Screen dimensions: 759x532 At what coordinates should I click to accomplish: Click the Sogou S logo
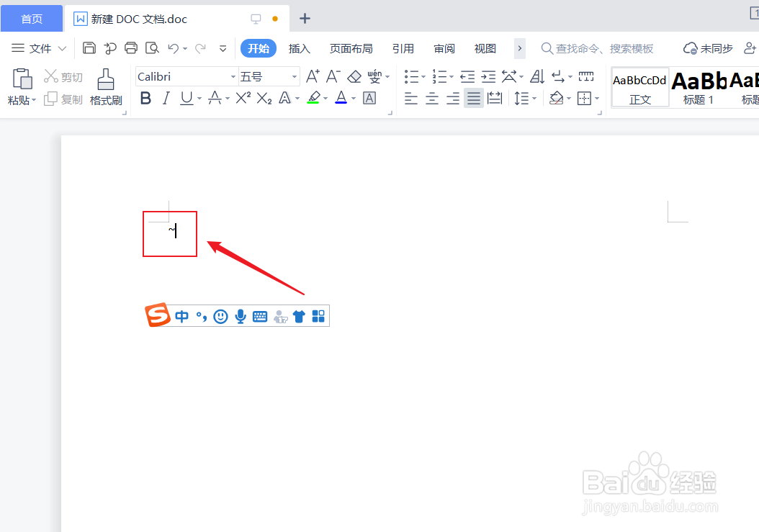pyautogui.click(x=158, y=315)
